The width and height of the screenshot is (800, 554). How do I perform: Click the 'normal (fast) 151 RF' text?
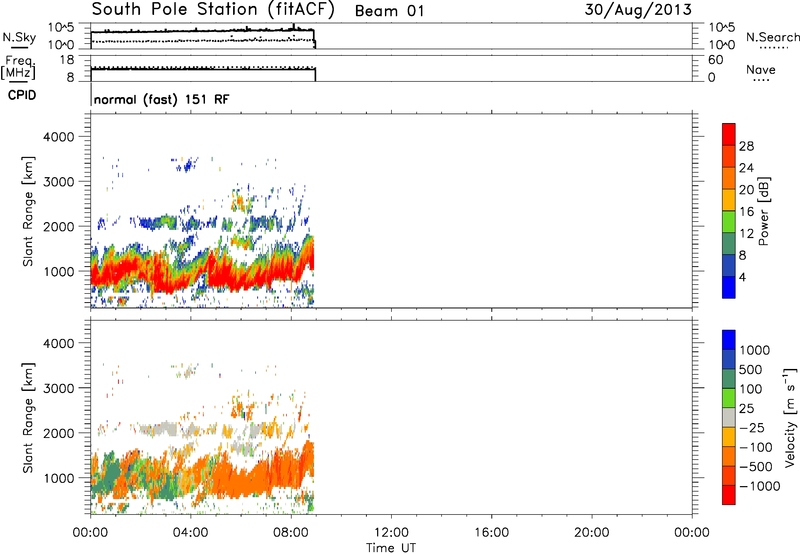point(162,99)
